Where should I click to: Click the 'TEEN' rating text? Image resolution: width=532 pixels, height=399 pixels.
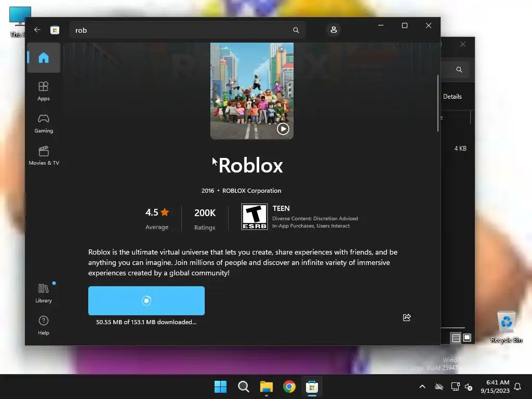click(281, 208)
